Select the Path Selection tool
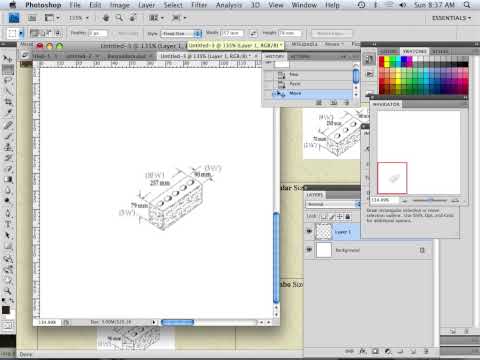This screenshot has width=480, height=360. click(x=7, y=235)
